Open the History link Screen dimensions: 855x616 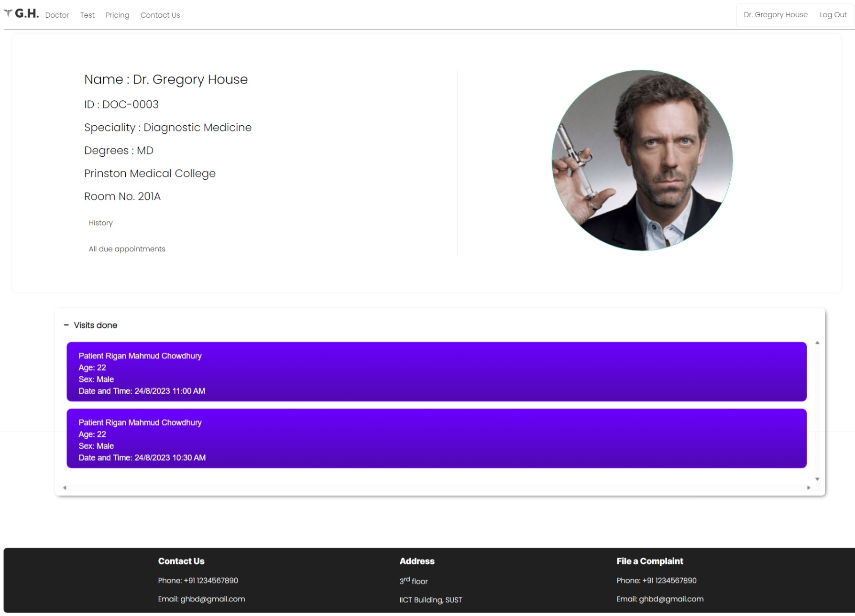(x=100, y=223)
